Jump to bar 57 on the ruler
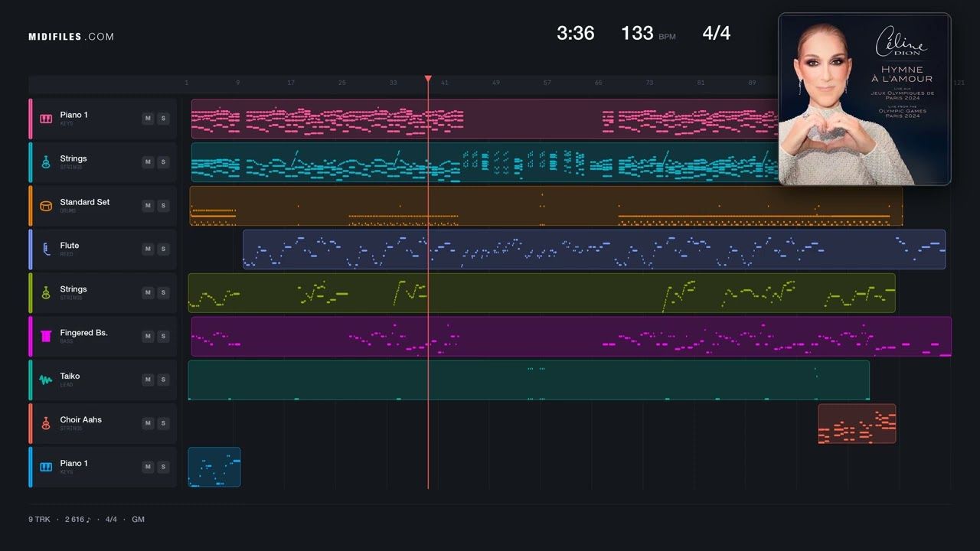980x551 pixels. point(547,83)
